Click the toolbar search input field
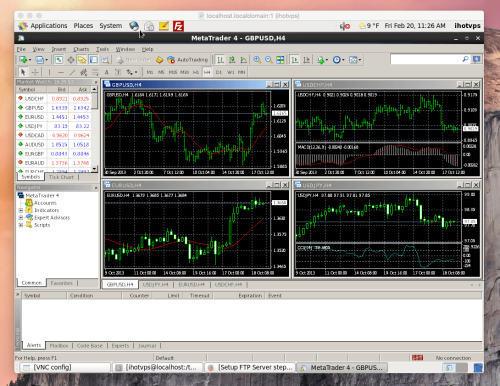 coord(426,59)
